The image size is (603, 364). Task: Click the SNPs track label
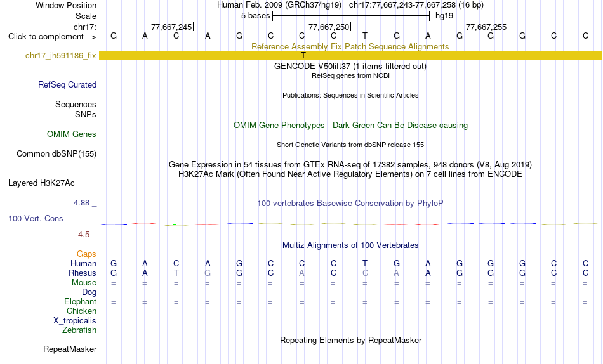click(x=86, y=114)
